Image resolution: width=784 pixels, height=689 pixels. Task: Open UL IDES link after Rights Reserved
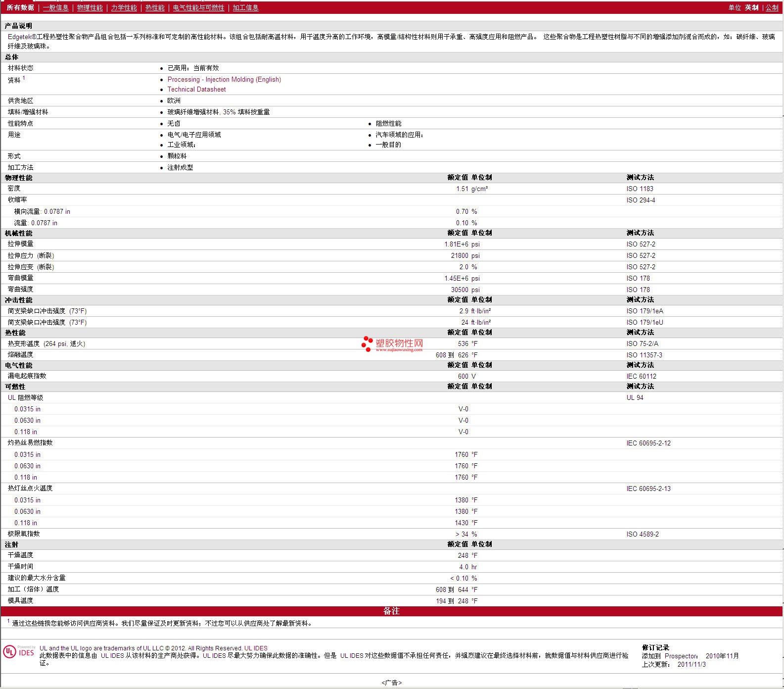(256, 648)
